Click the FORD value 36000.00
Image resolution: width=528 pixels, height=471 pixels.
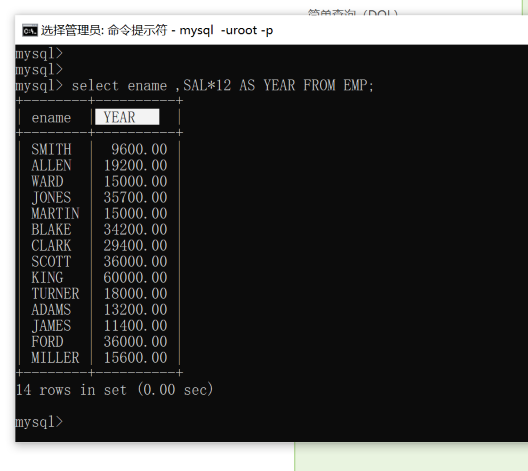pos(135,341)
